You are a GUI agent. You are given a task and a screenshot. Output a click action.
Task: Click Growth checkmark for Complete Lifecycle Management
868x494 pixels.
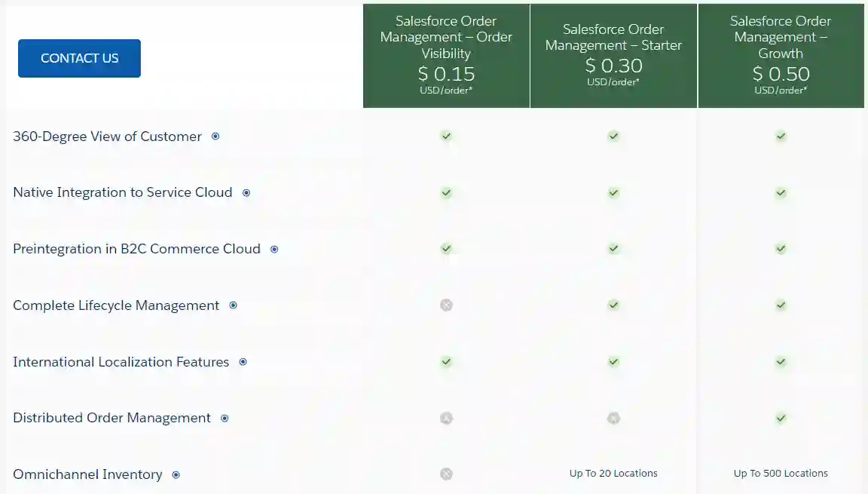coord(781,305)
